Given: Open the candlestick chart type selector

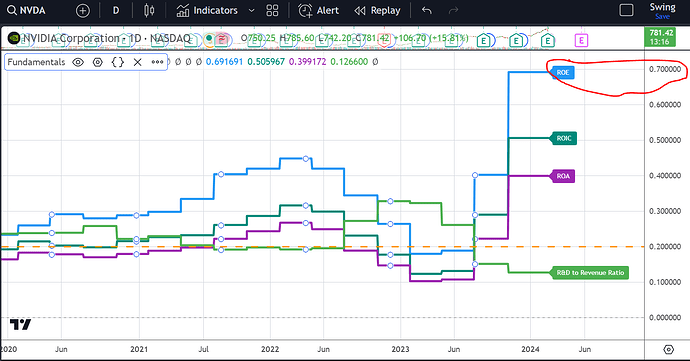Looking at the screenshot, I should tap(149, 11).
